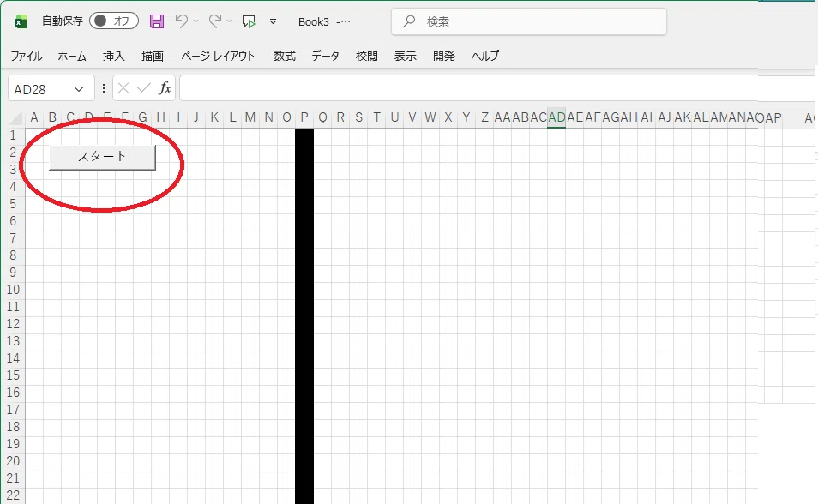Screen dimensions: 818x504
Task: Click the 検索 search box
Action: [x=529, y=21]
